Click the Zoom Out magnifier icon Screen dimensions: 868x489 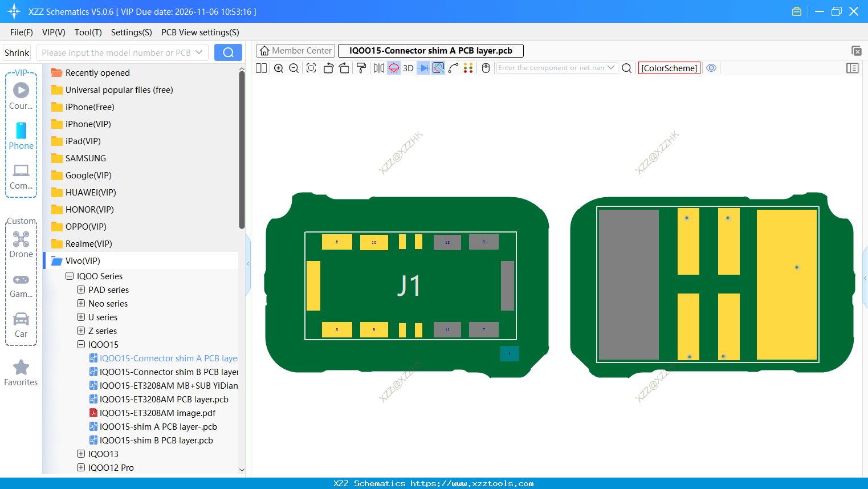(293, 68)
